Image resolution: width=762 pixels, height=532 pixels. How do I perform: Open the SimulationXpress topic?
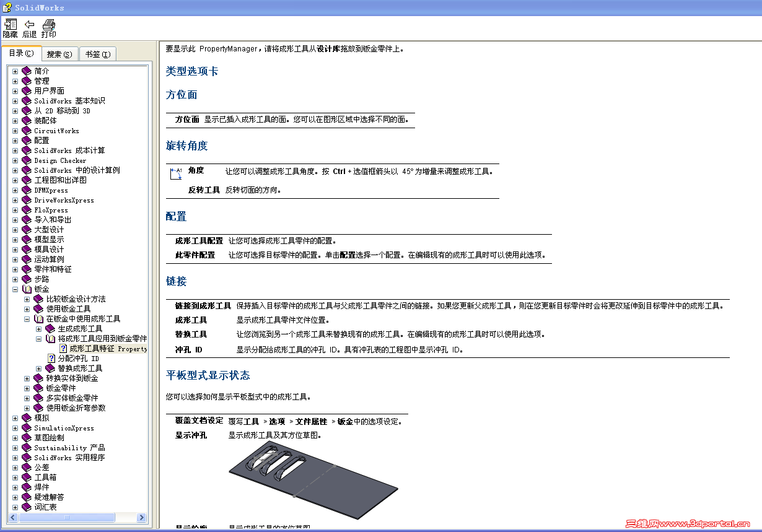point(64,428)
